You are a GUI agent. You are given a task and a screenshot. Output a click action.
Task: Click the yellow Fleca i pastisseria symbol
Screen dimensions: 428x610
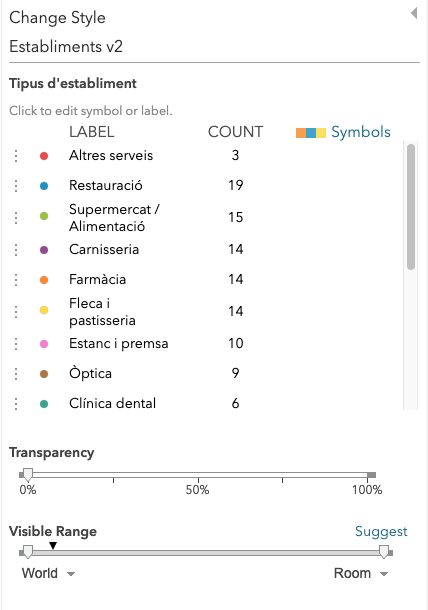[44, 310]
